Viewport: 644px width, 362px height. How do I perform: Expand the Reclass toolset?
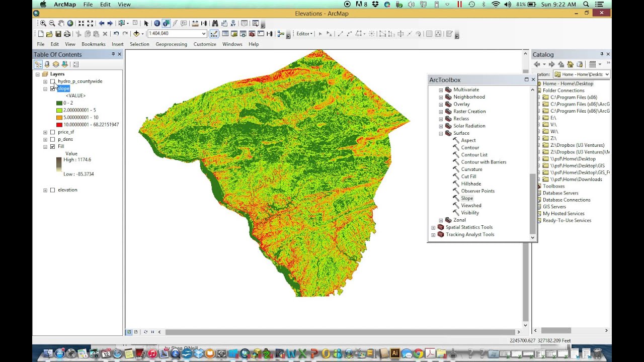tap(441, 119)
